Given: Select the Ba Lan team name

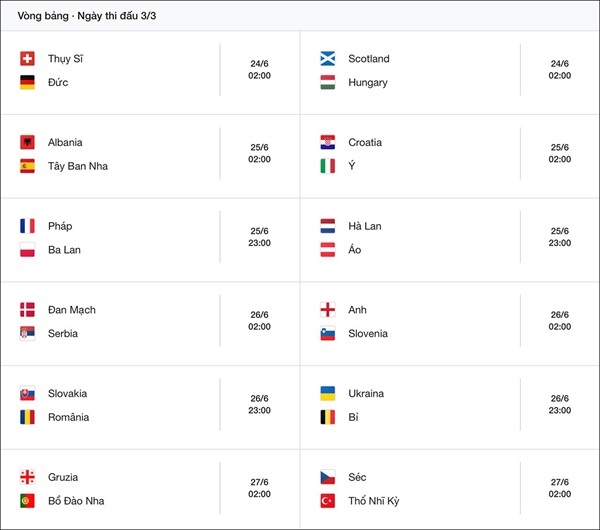Looking at the screenshot, I should 65,250.
